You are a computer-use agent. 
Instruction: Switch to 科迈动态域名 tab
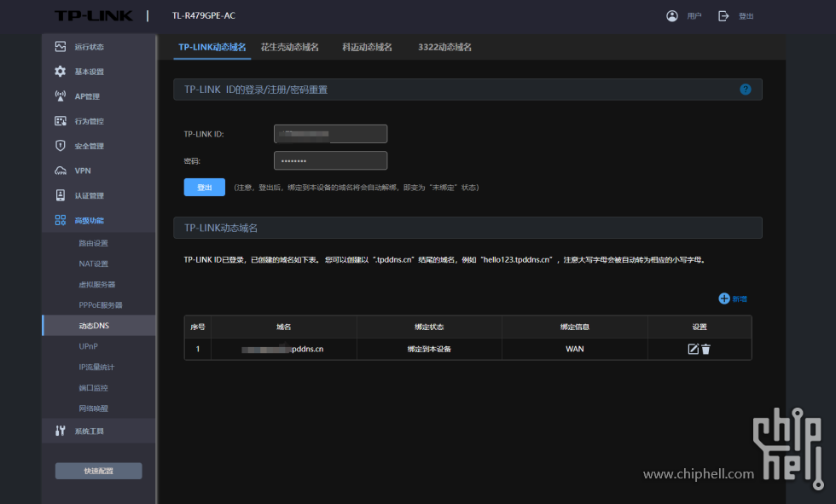click(x=367, y=48)
